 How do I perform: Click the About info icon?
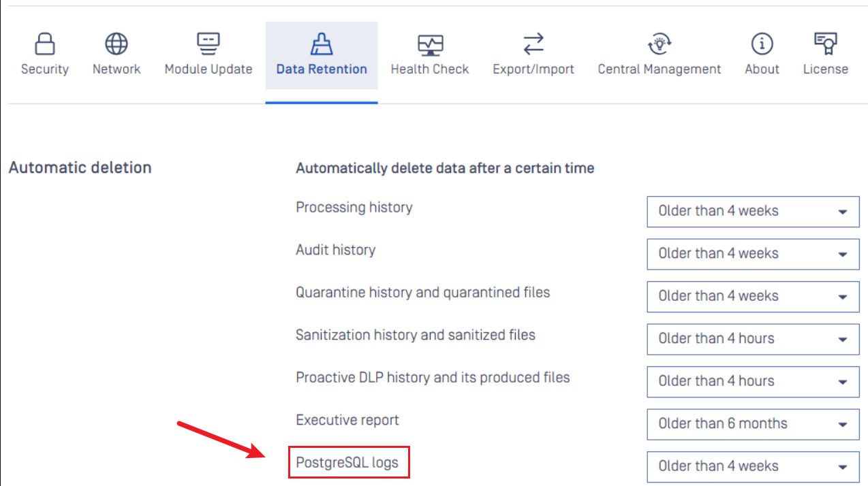point(762,44)
